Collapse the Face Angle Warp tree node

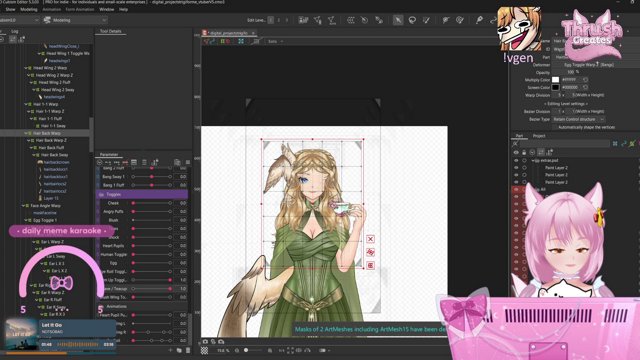[23, 206]
